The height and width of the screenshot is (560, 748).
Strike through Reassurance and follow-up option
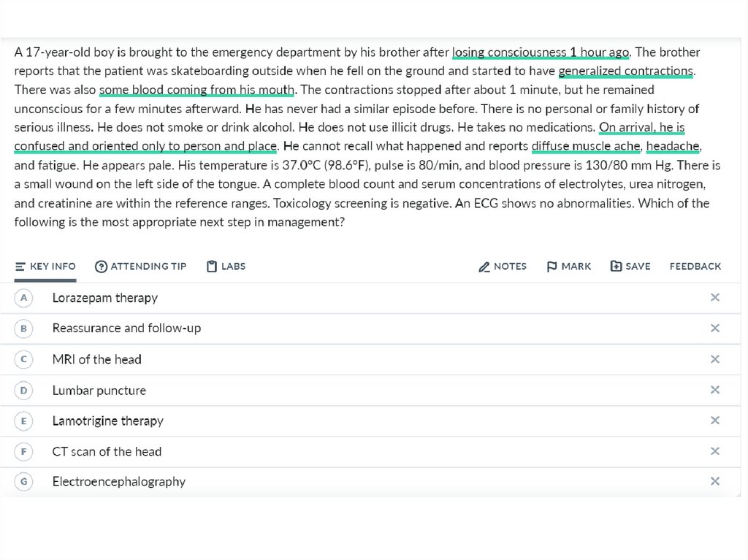[x=715, y=329]
